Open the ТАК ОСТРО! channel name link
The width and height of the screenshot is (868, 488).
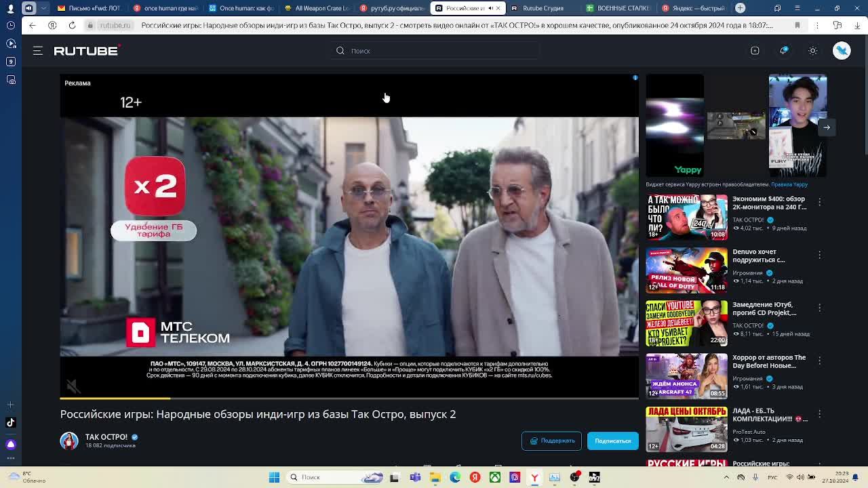[106, 436]
